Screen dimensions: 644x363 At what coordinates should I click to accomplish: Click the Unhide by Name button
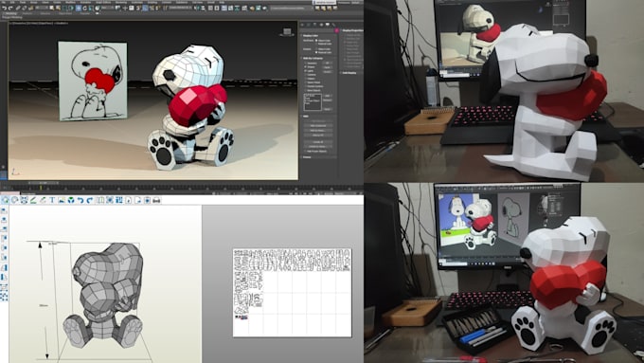(x=318, y=147)
